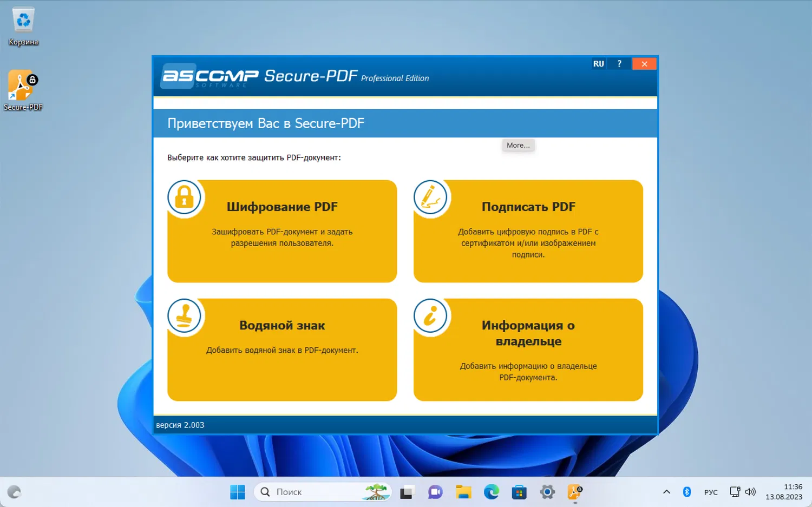Click the pen signature icon
Screen dimensions: 812x507
tap(430, 197)
